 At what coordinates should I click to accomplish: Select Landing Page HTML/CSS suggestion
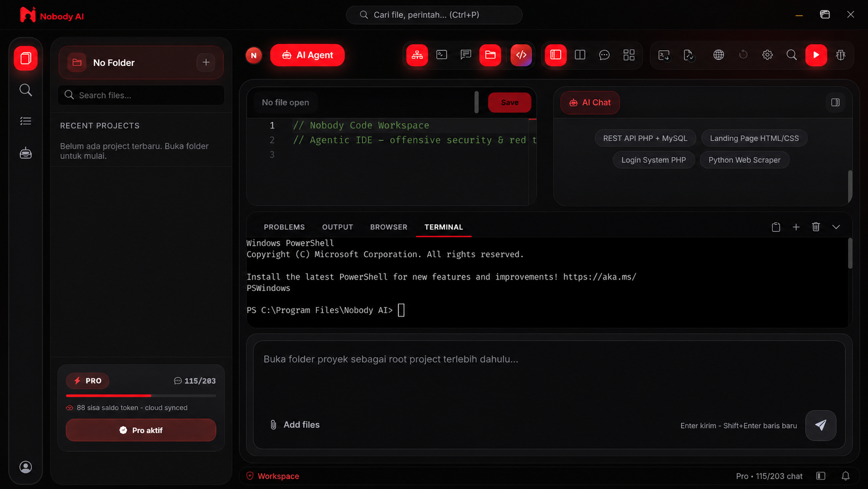coord(754,138)
